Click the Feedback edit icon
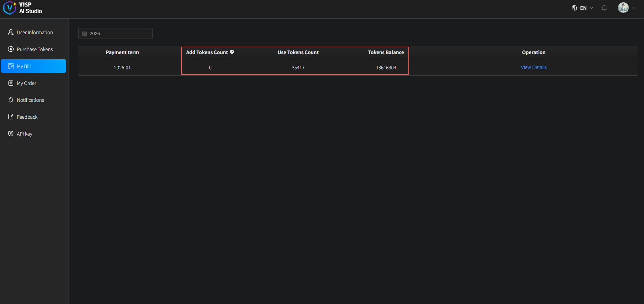The image size is (644, 304). tap(11, 117)
